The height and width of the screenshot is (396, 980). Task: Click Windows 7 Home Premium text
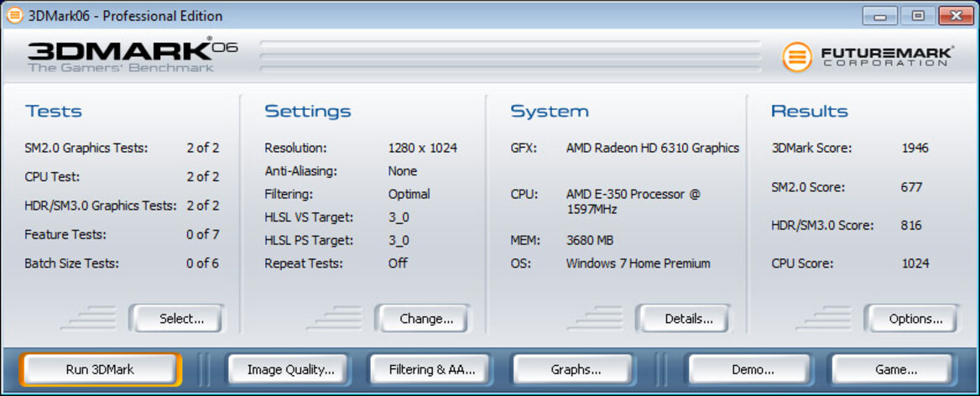[639, 263]
